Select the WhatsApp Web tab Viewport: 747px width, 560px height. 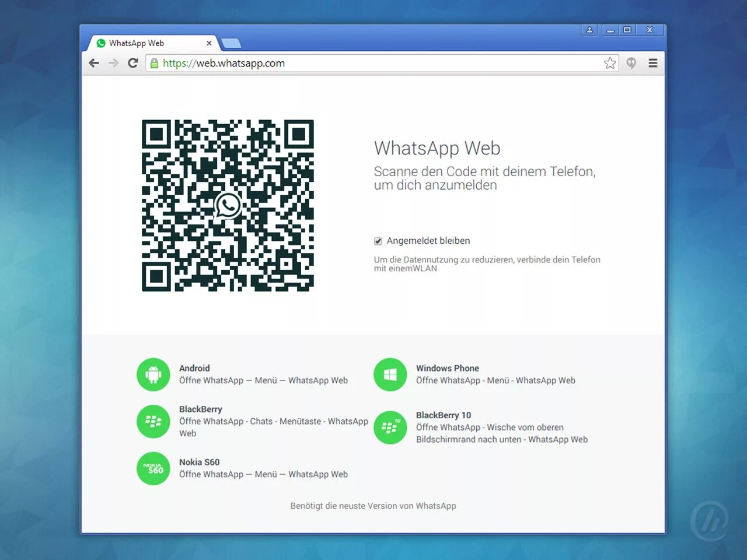click(153, 43)
